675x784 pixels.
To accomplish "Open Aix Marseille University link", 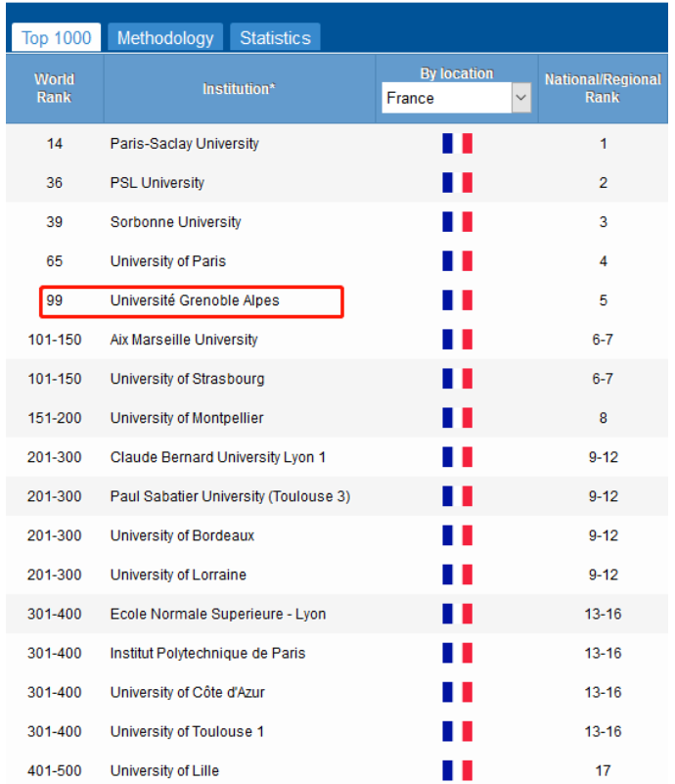I will (184, 340).
